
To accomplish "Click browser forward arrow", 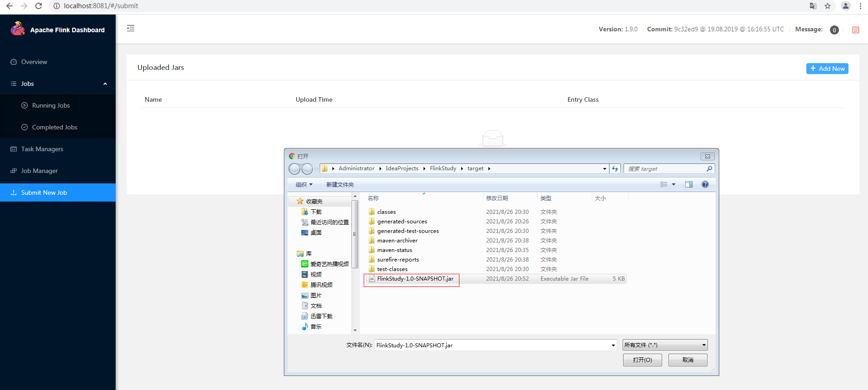I will 24,6.
